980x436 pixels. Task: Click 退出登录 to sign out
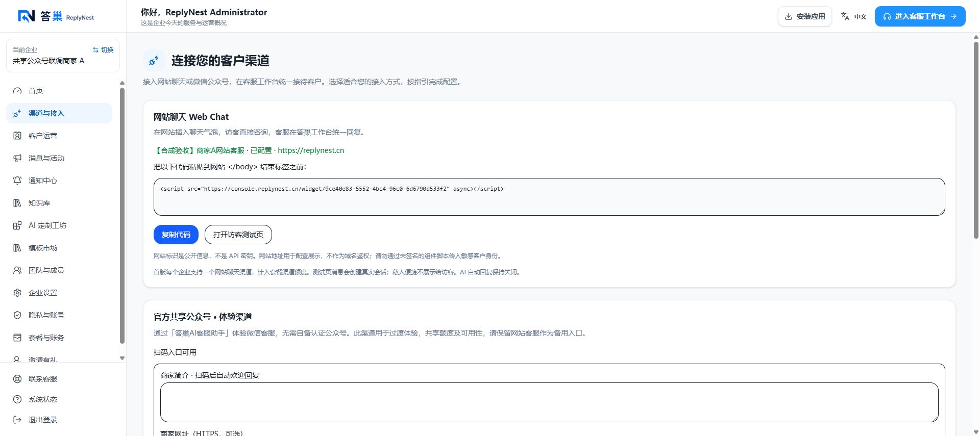point(63,420)
